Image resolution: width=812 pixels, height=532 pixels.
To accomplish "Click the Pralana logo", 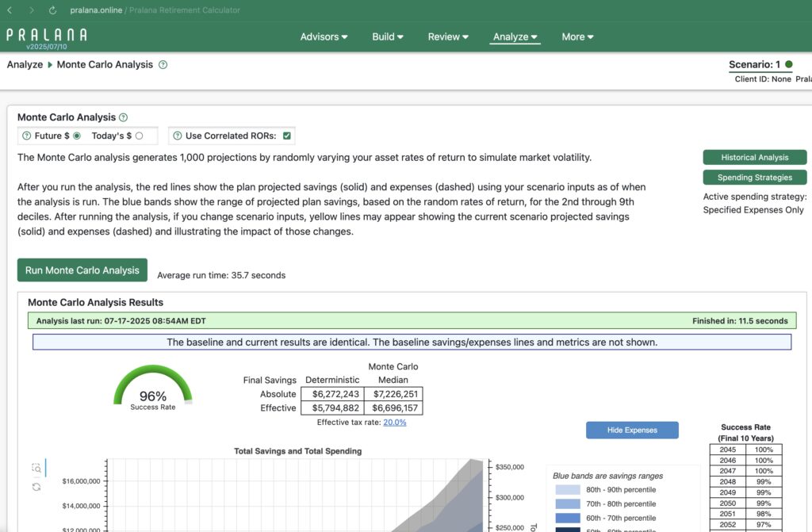I will [x=47, y=35].
